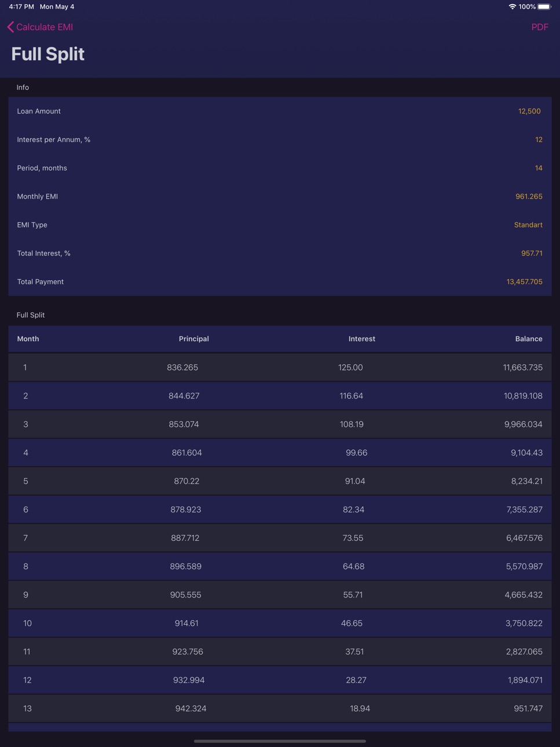The width and height of the screenshot is (560, 747).
Task: Tap month 8 interest 64.68
Action: click(x=353, y=566)
